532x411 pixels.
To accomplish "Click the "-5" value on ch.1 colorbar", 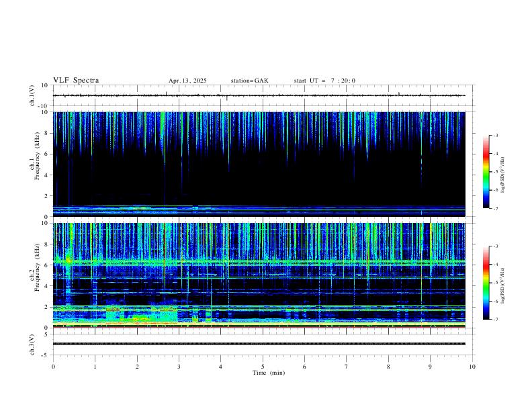I will coord(495,172).
